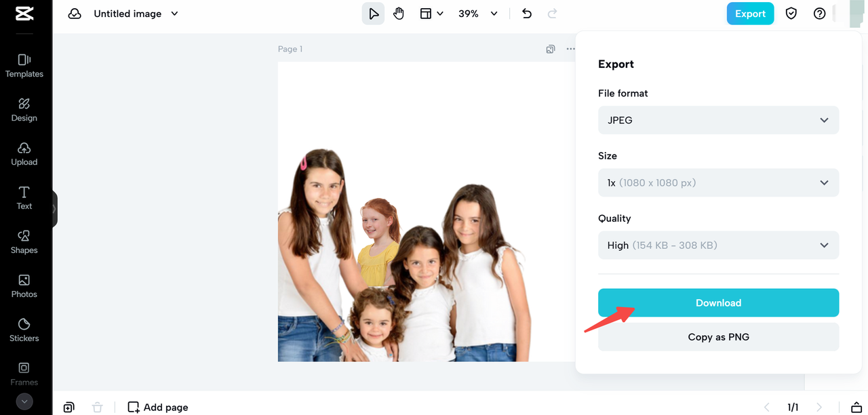The height and width of the screenshot is (415, 868).
Task: Click the cloud save status icon
Action: coord(75,14)
